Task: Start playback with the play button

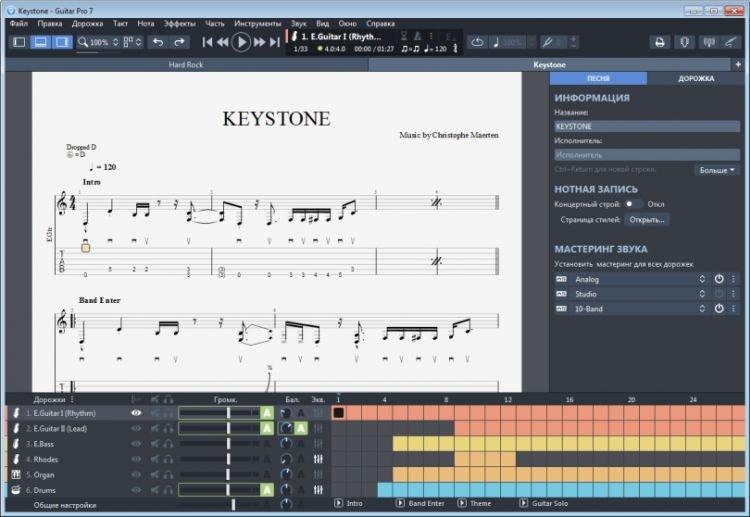Action: (x=241, y=42)
